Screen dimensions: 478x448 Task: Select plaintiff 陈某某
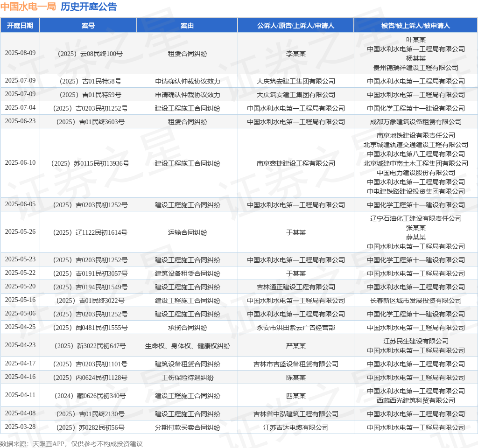(x=295, y=378)
